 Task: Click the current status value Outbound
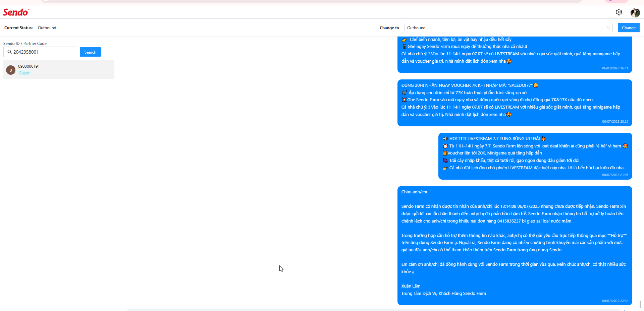(47, 28)
